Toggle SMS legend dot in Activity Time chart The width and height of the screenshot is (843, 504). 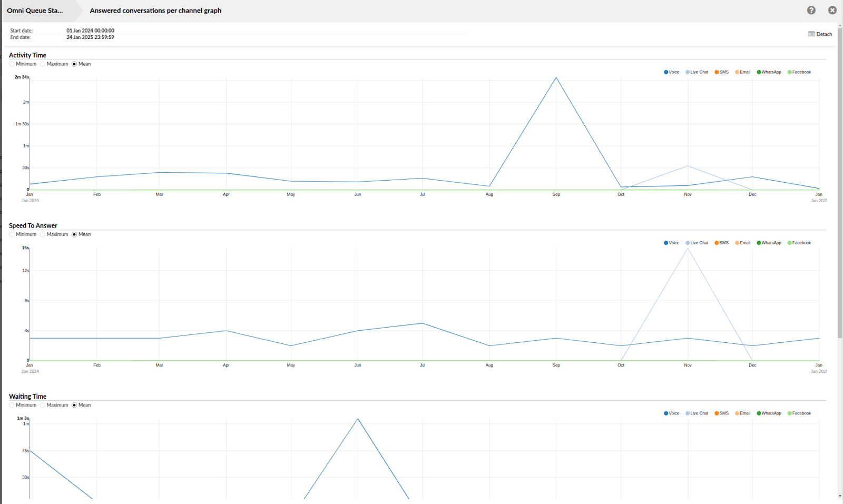coord(717,72)
